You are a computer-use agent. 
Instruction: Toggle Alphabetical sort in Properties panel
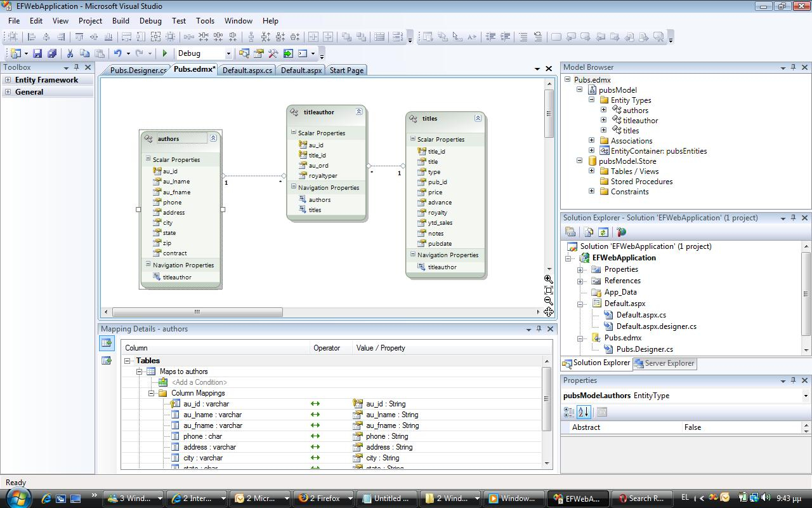click(584, 412)
